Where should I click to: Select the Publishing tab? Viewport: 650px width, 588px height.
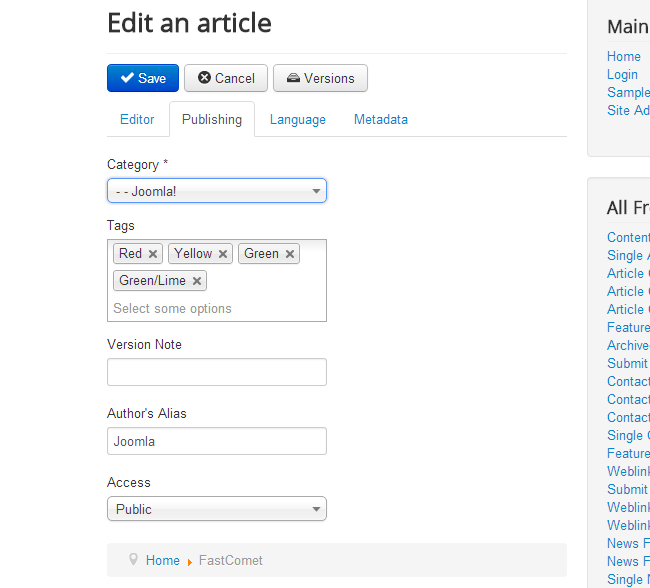pos(212,119)
